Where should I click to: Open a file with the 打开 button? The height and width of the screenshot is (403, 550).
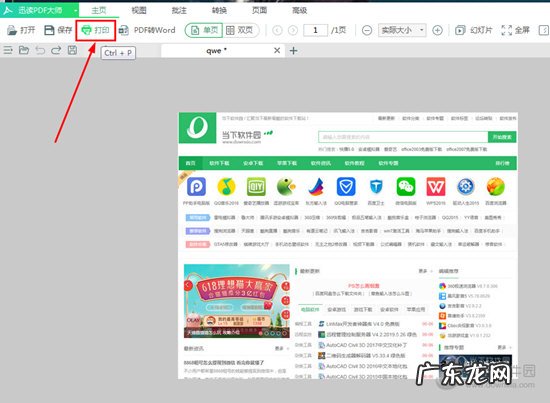pyautogui.click(x=21, y=30)
